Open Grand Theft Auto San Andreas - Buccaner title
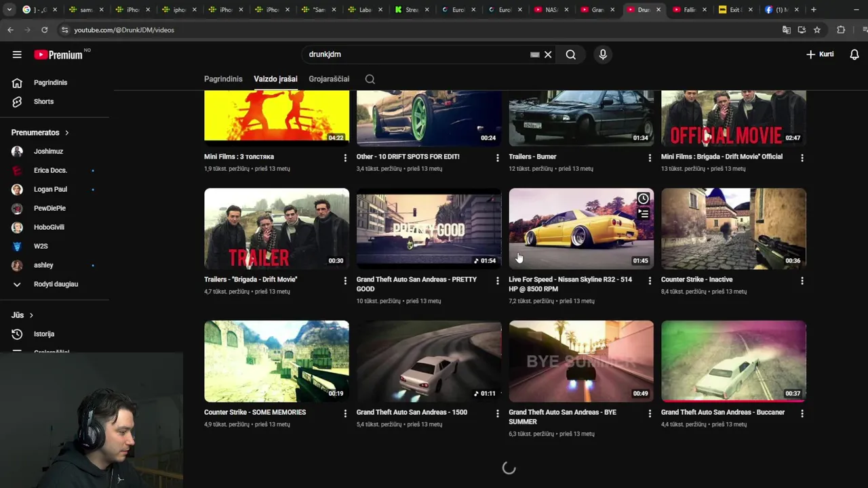The width and height of the screenshot is (868, 488). point(723,412)
